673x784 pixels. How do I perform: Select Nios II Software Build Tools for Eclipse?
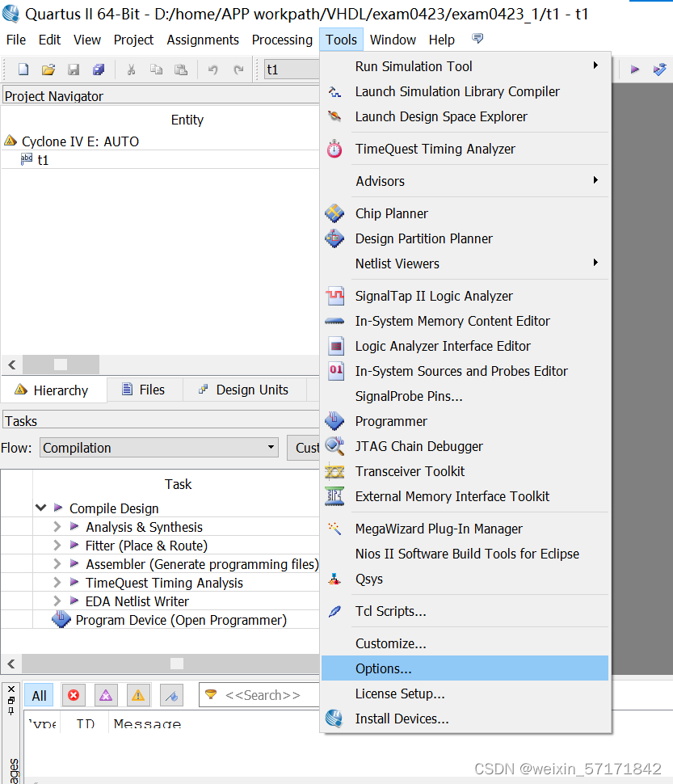tap(465, 554)
